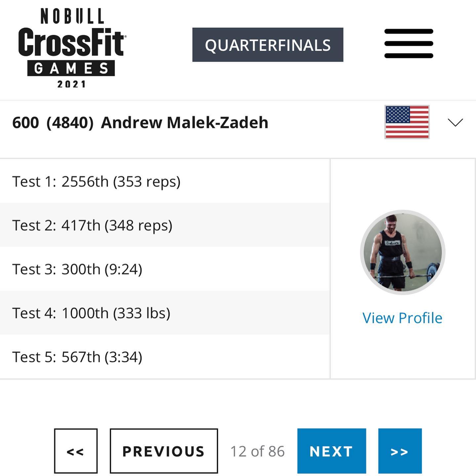This screenshot has height=476, width=476.
Task: Go to the NEXT page
Action: (x=331, y=451)
